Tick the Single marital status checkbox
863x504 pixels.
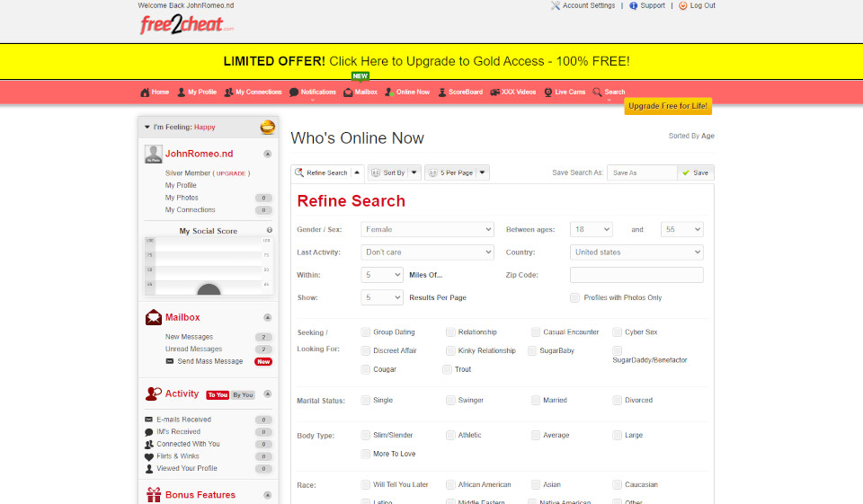click(x=366, y=401)
